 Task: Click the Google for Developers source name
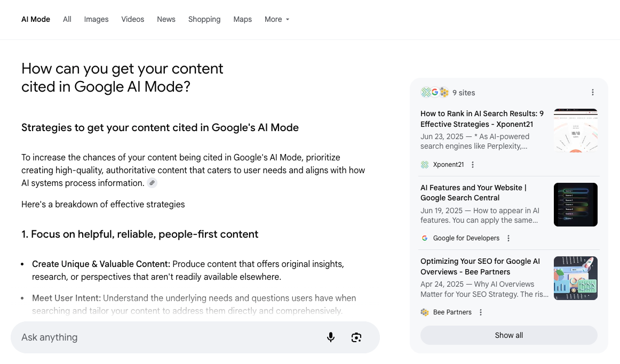[x=466, y=238]
